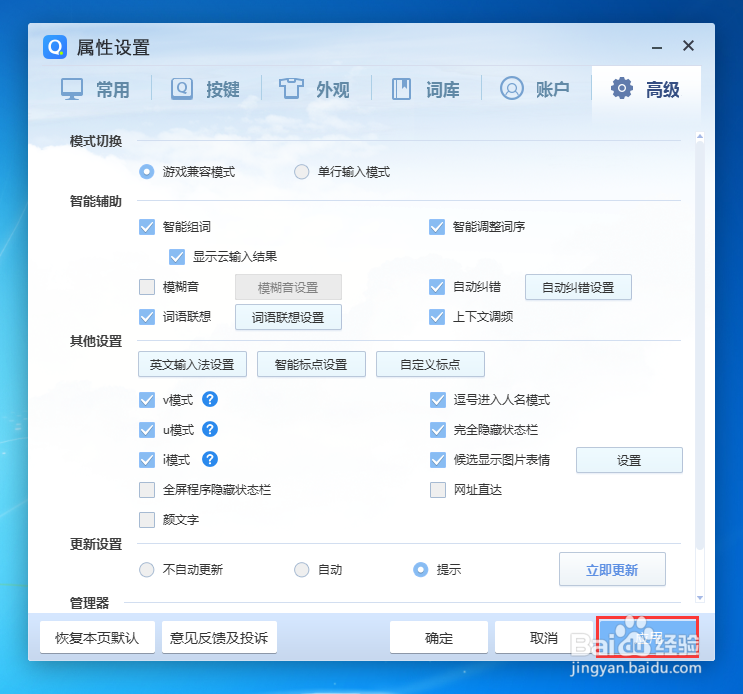The height and width of the screenshot is (694, 743).
Task: Switch to the 外观 tab
Action: pyautogui.click(x=316, y=89)
